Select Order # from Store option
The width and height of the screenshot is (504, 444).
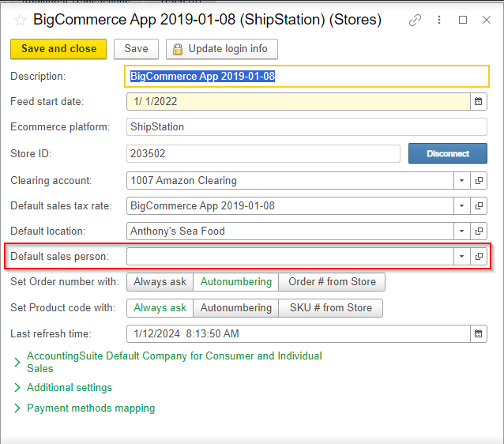coord(332,282)
